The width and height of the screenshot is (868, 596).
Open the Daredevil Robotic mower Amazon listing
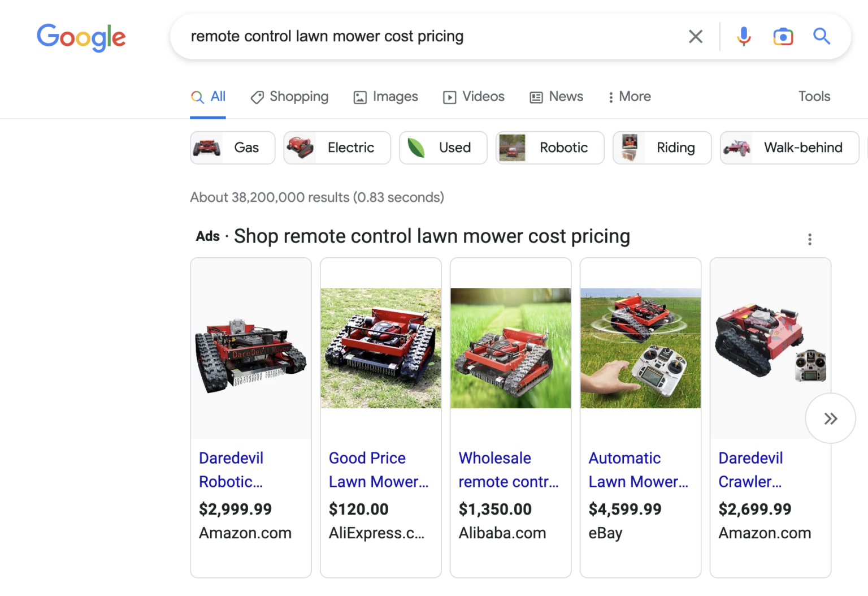231,469
